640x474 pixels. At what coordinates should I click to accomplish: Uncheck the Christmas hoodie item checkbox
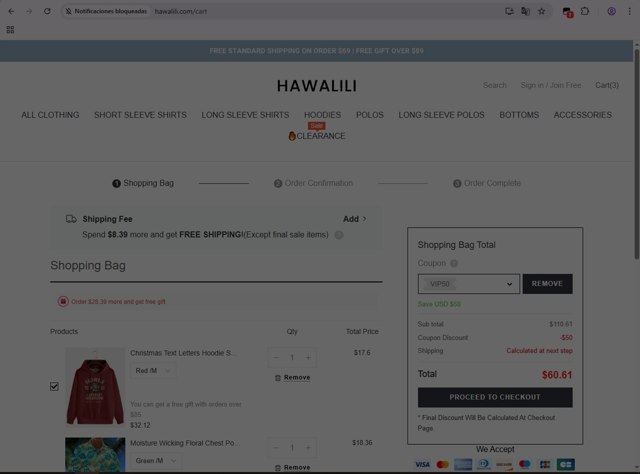[x=54, y=387]
